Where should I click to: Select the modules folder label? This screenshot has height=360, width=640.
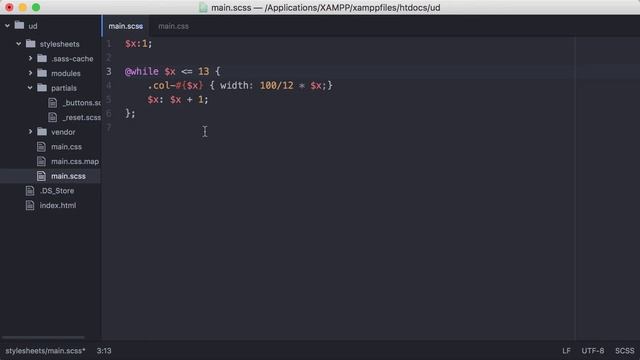coord(66,73)
